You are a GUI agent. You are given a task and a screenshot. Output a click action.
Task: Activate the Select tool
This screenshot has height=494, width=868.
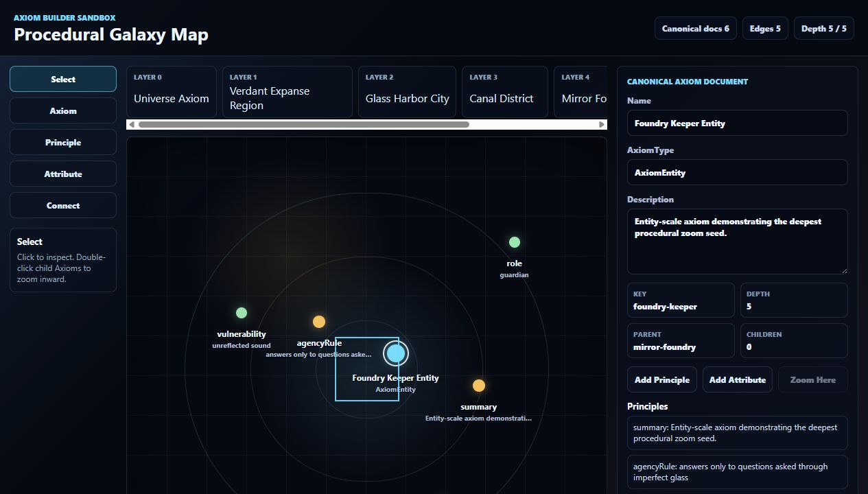tap(63, 79)
